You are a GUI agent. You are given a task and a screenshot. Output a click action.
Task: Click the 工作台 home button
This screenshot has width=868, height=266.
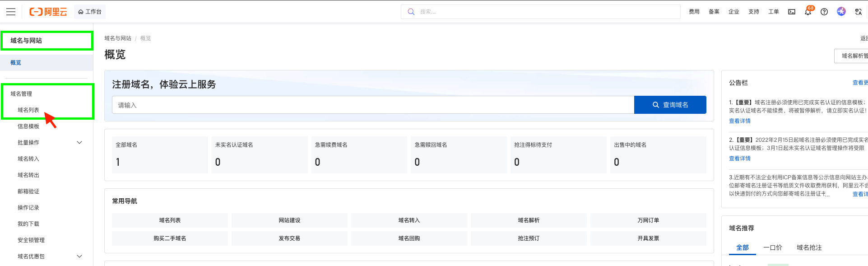tap(90, 12)
